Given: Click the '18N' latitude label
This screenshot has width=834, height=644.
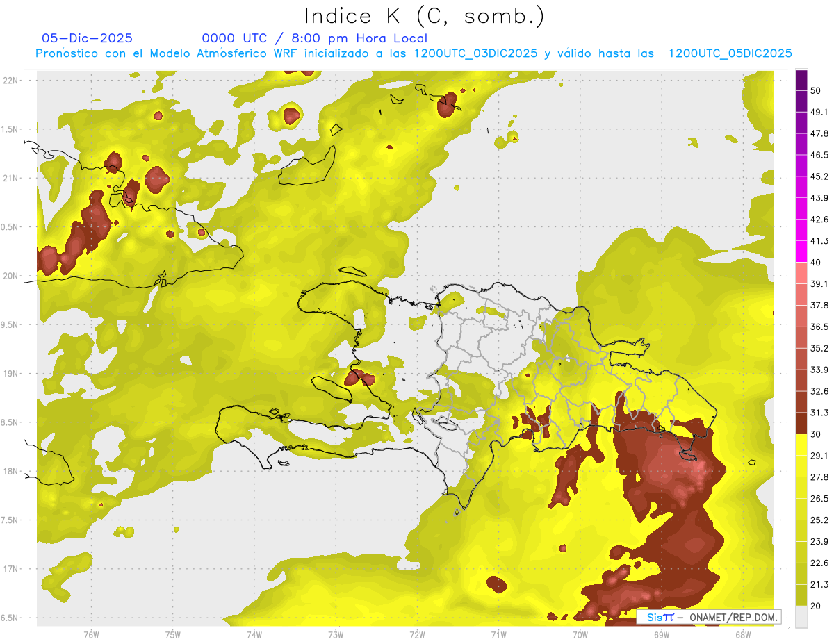Looking at the screenshot, I should [10, 471].
